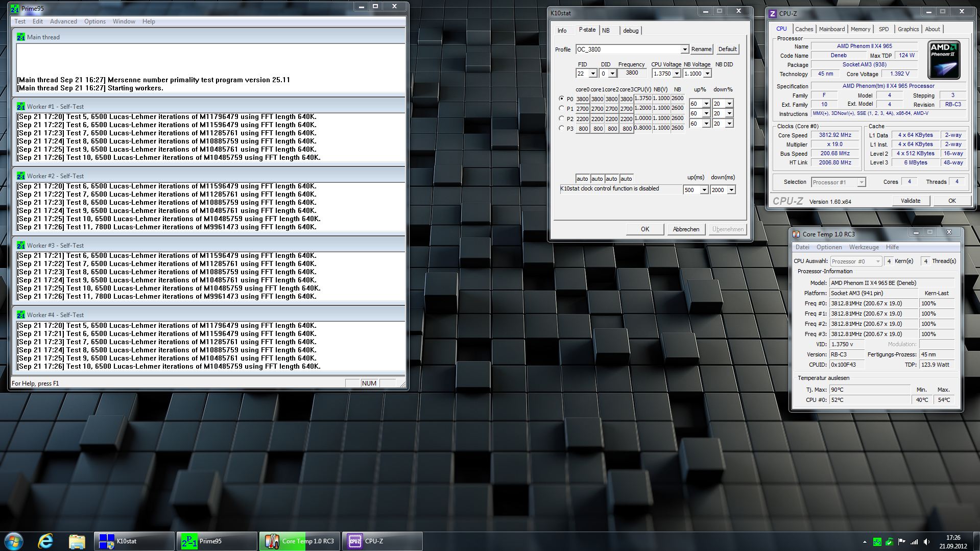Image resolution: width=980 pixels, height=551 pixels.
Task: Open the down(ms) 2000 dropdown
Action: 731,190
